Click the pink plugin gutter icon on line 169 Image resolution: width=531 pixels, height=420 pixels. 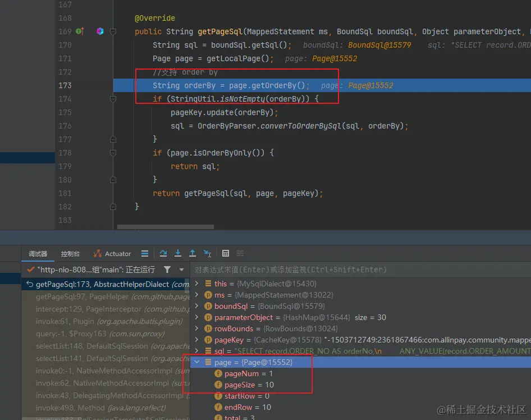click(x=100, y=31)
